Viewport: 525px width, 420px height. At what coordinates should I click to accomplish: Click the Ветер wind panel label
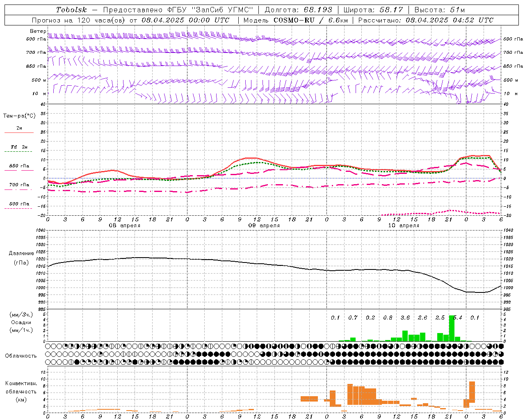click(38, 31)
